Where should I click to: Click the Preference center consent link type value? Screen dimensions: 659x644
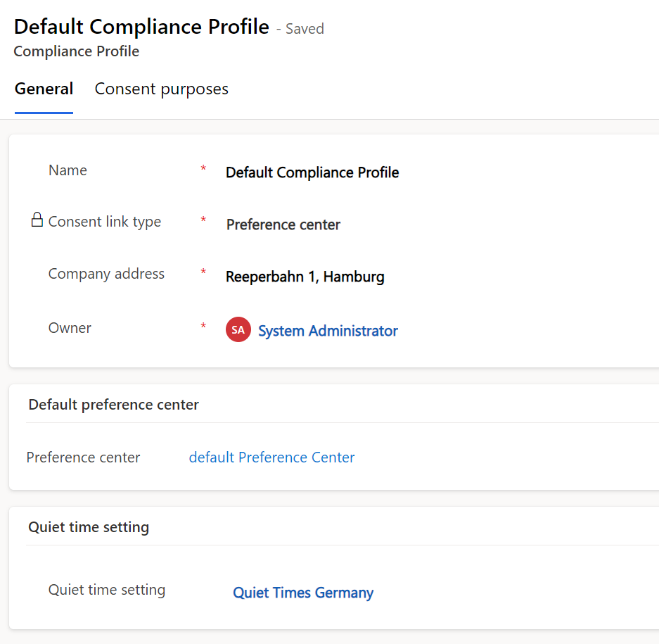pos(283,225)
